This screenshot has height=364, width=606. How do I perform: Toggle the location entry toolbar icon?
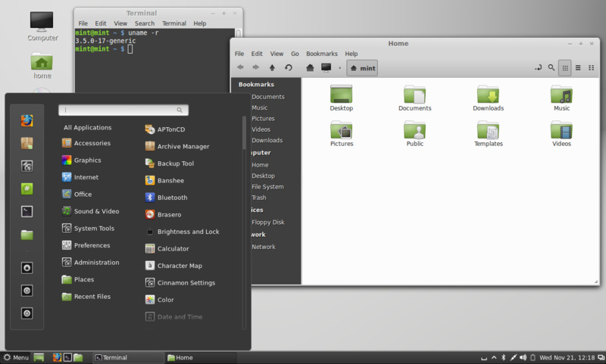(538, 67)
